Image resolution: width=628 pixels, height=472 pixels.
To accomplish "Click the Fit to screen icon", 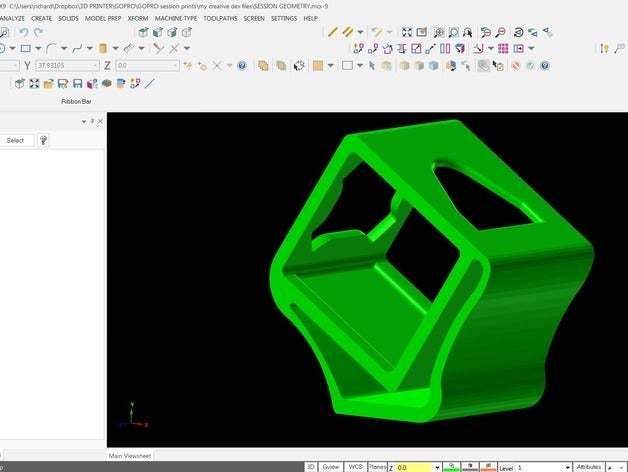I will click(x=407, y=32).
